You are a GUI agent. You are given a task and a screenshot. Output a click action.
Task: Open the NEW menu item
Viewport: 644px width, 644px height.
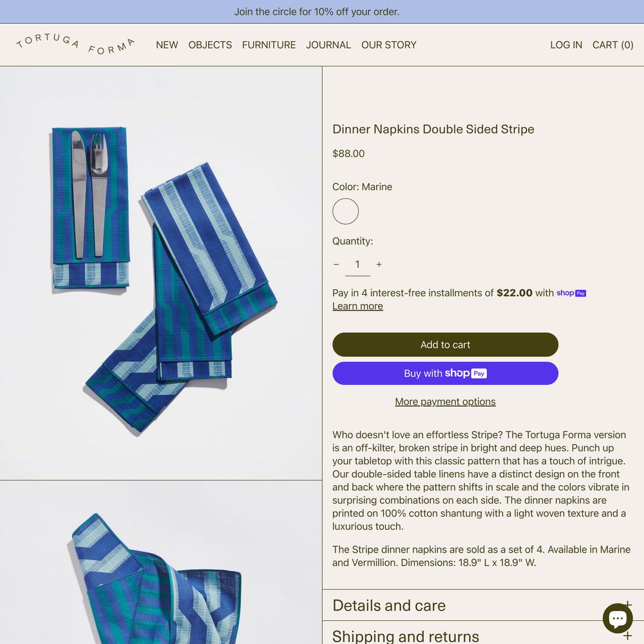click(x=167, y=45)
